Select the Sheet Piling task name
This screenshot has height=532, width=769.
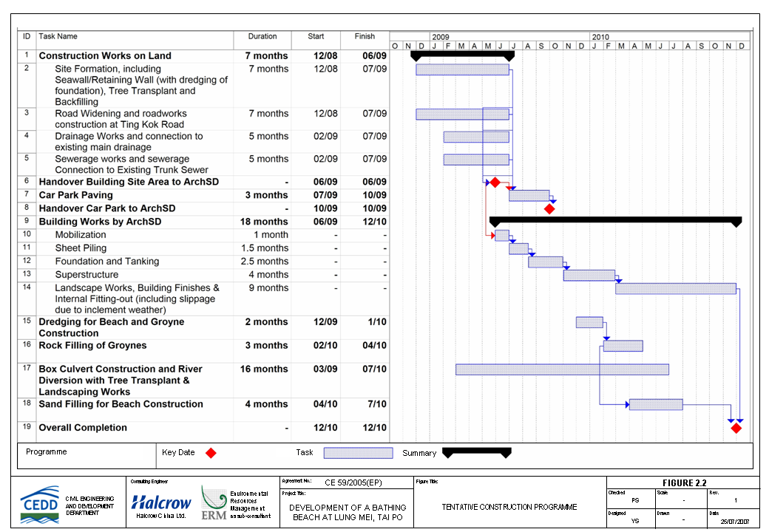pyautogui.click(x=81, y=248)
